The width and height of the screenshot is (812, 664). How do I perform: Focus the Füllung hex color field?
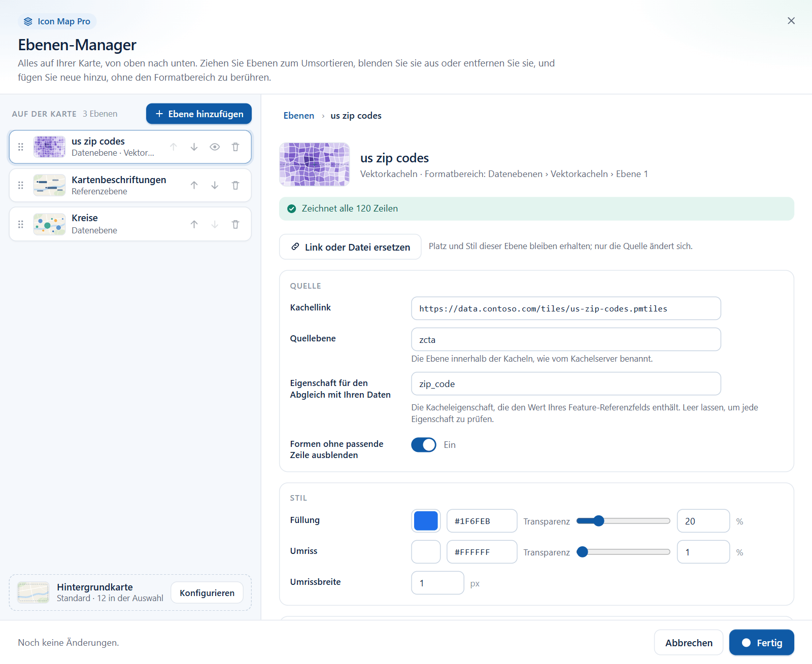(x=482, y=521)
